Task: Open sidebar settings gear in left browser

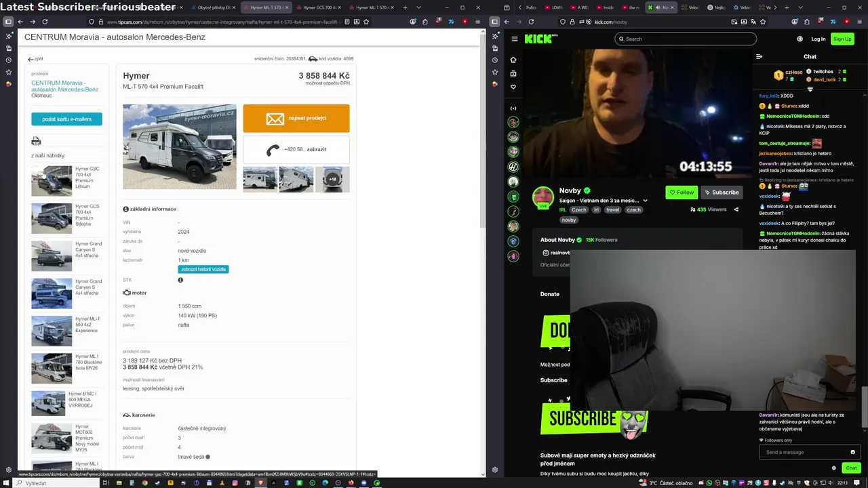Action: click(9, 469)
